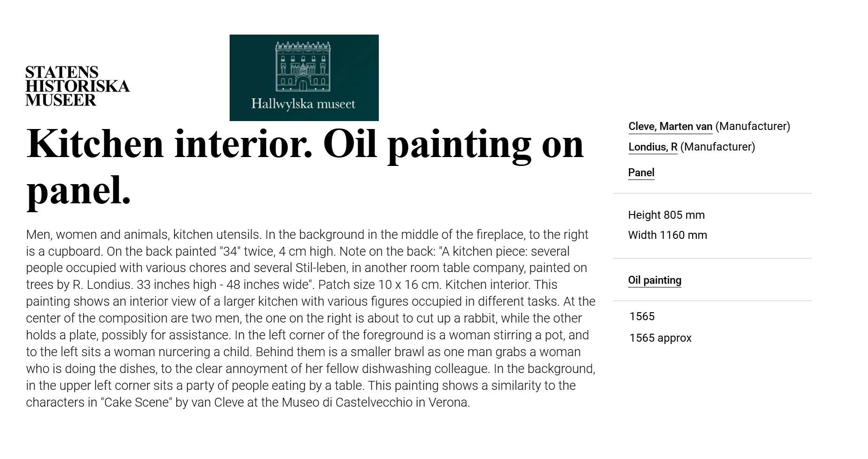Follow the Panel material link
Viewport: 868px width, 459px height.
point(641,172)
